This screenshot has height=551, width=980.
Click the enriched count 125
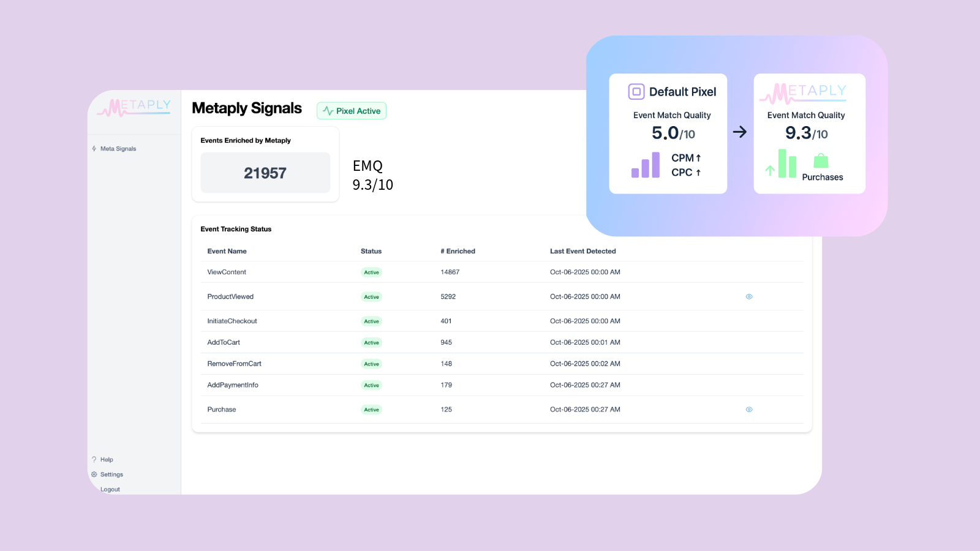coord(447,410)
